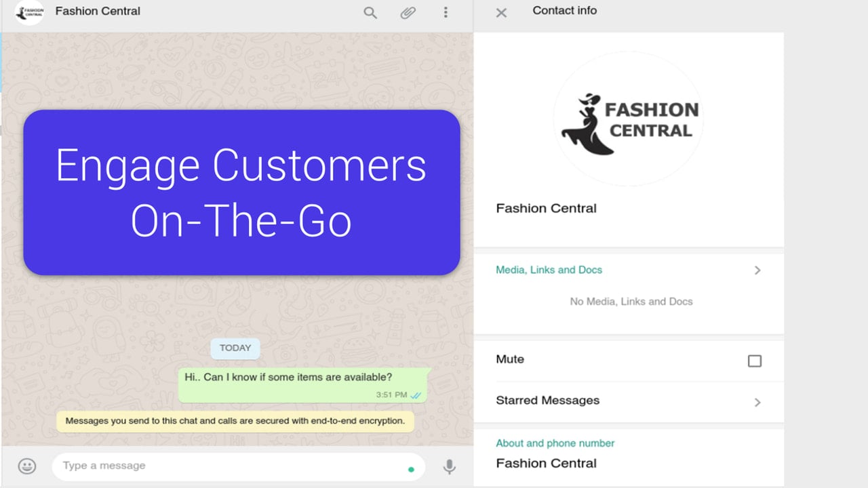868x488 pixels.
Task: Select the sent message about items available
Action: click(304, 385)
